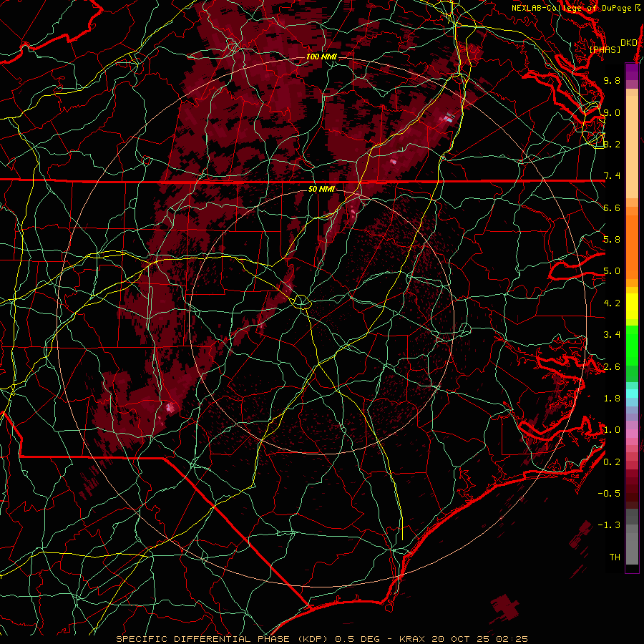Click the -0.5 legend value

point(609,494)
